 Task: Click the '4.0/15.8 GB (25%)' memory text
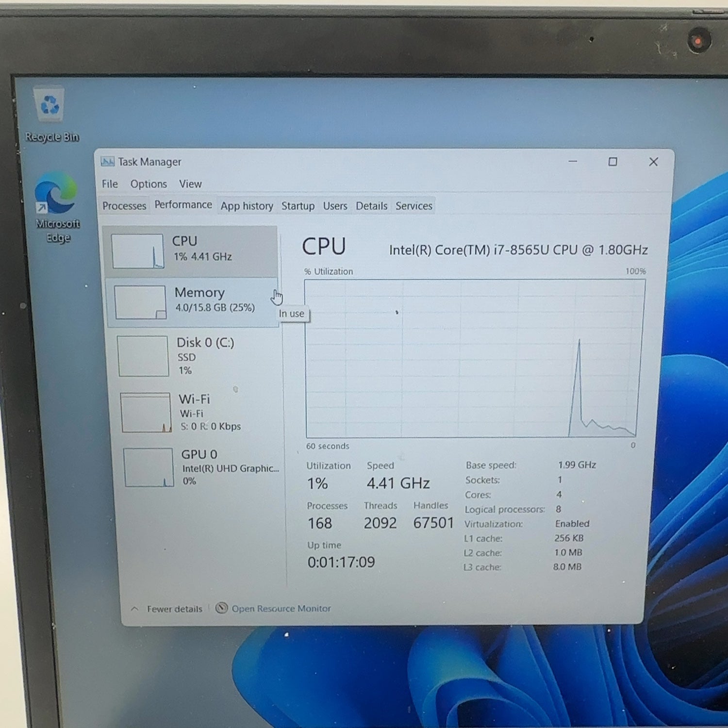point(215,308)
